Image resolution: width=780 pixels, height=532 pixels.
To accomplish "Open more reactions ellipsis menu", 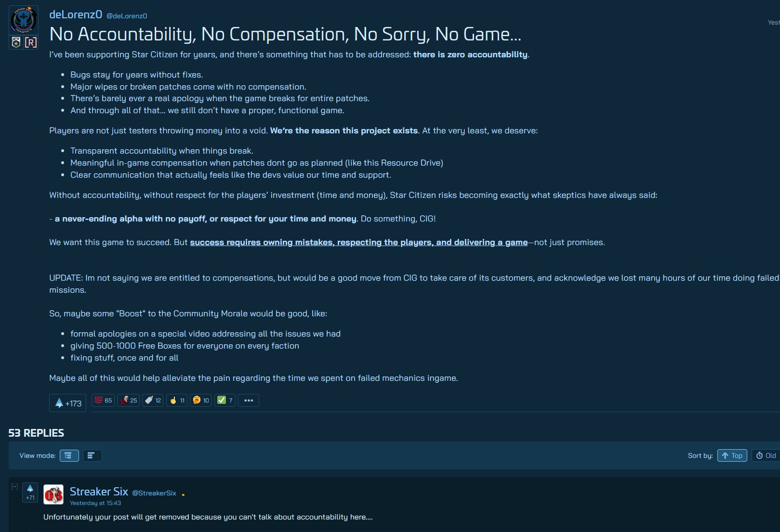I will (x=249, y=400).
